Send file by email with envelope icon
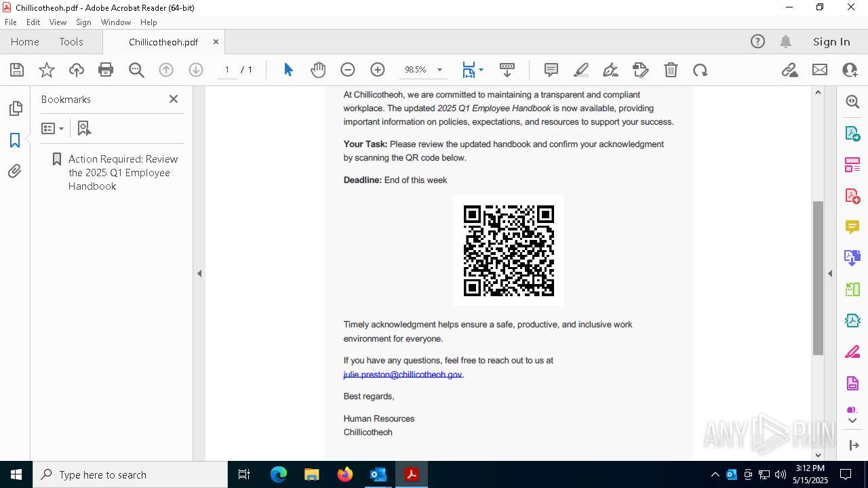 pyautogui.click(x=820, y=70)
